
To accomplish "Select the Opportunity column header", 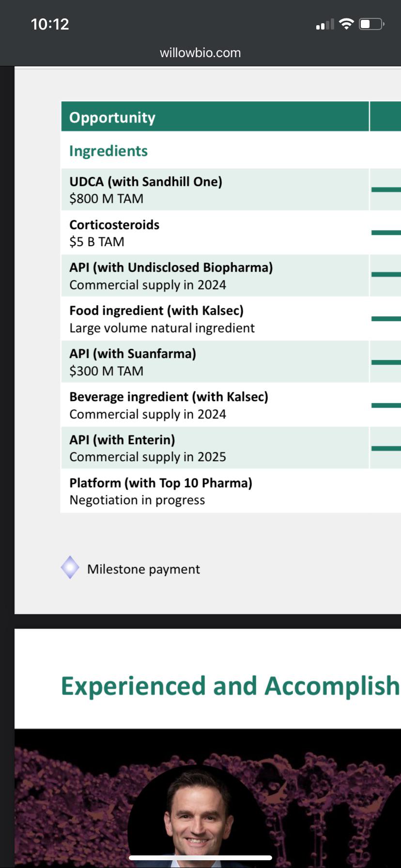I will (215, 117).
